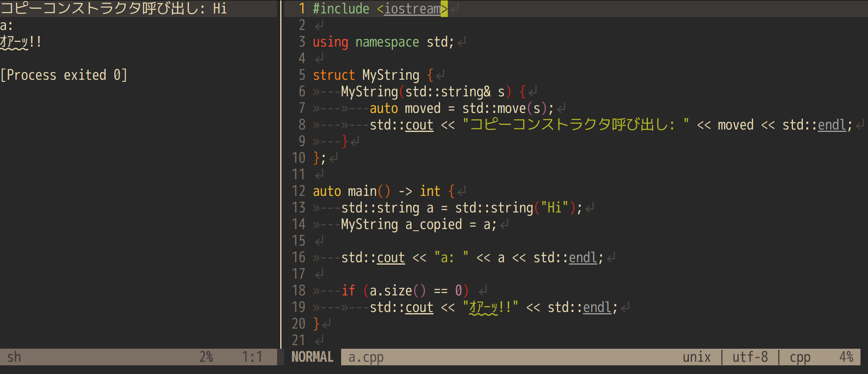Viewport: 868px width, 374px height.
Task: Place cursor on the "using" keyword
Action: [330, 42]
